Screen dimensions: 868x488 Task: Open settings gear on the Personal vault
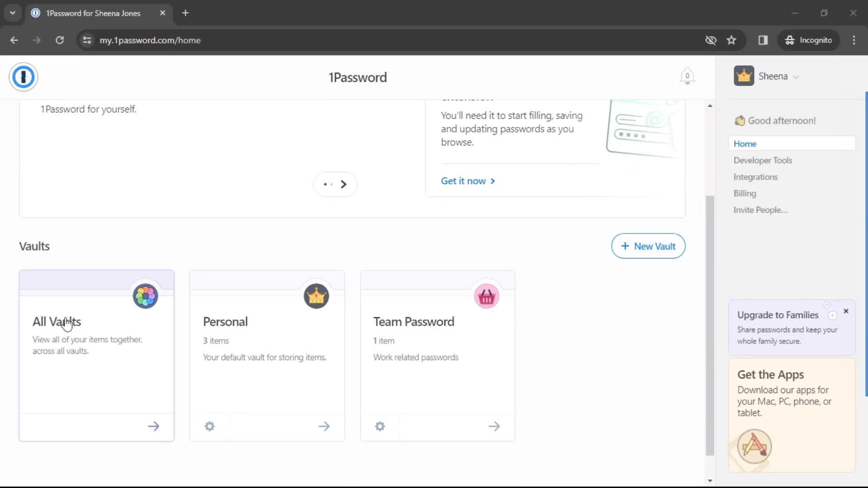click(209, 426)
